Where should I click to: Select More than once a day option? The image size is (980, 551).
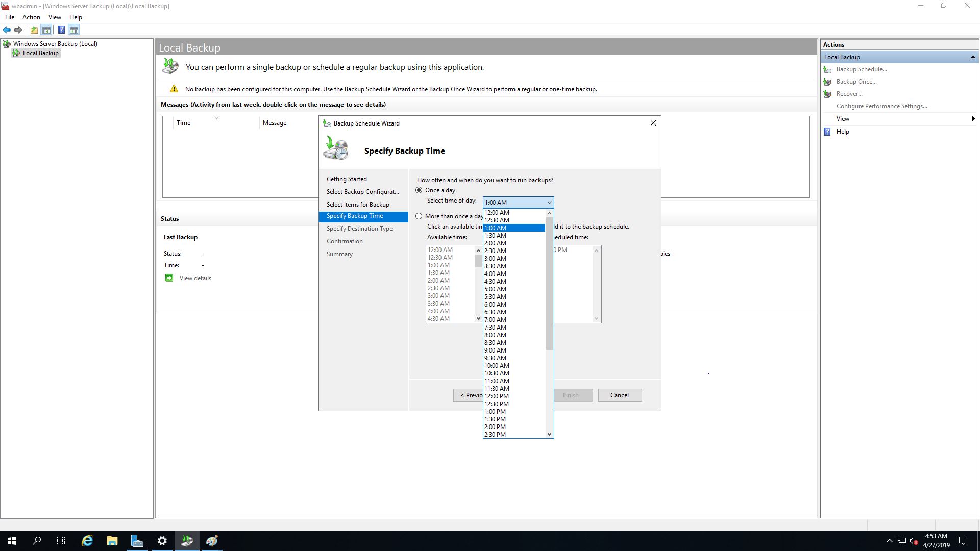419,216
